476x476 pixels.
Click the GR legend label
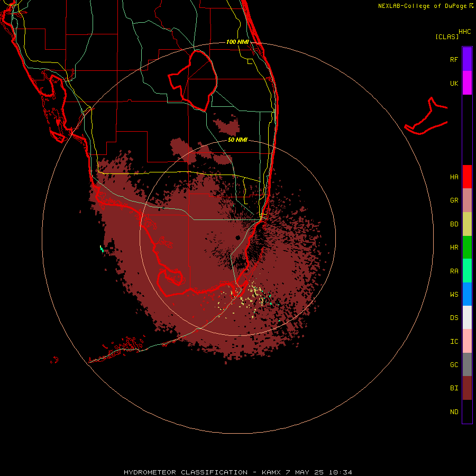(x=454, y=200)
